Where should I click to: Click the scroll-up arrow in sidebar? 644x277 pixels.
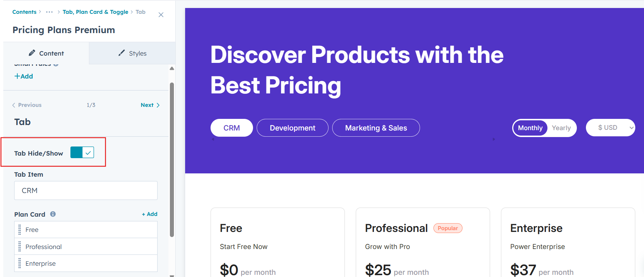(172, 68)
